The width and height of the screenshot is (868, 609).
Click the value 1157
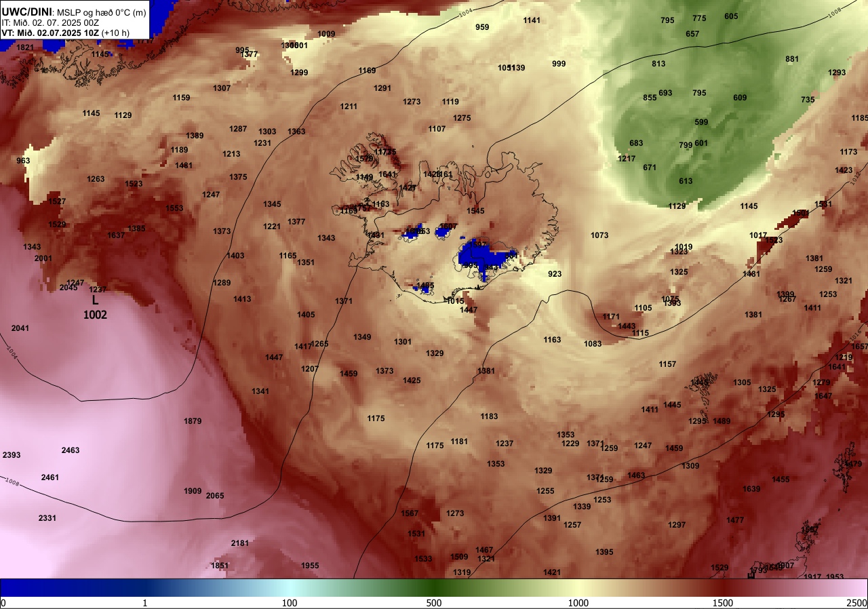click(667, 364)
